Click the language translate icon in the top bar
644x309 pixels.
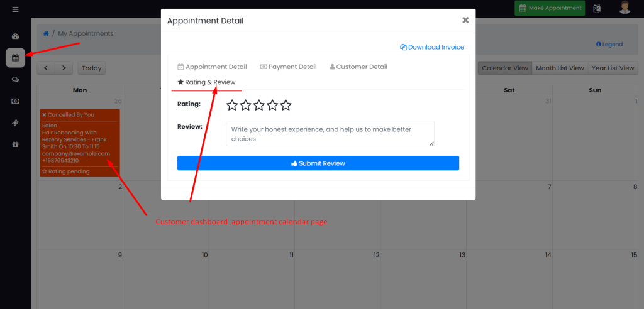597,8
